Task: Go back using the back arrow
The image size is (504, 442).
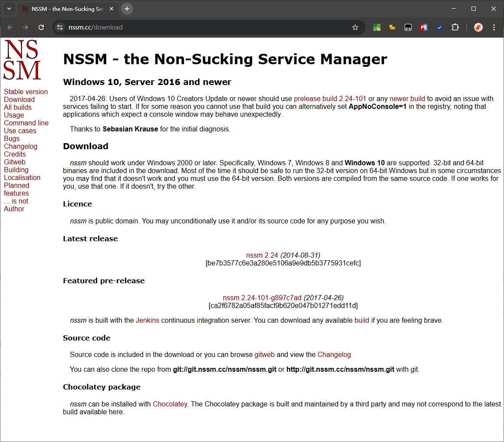Action: [10, 27]
